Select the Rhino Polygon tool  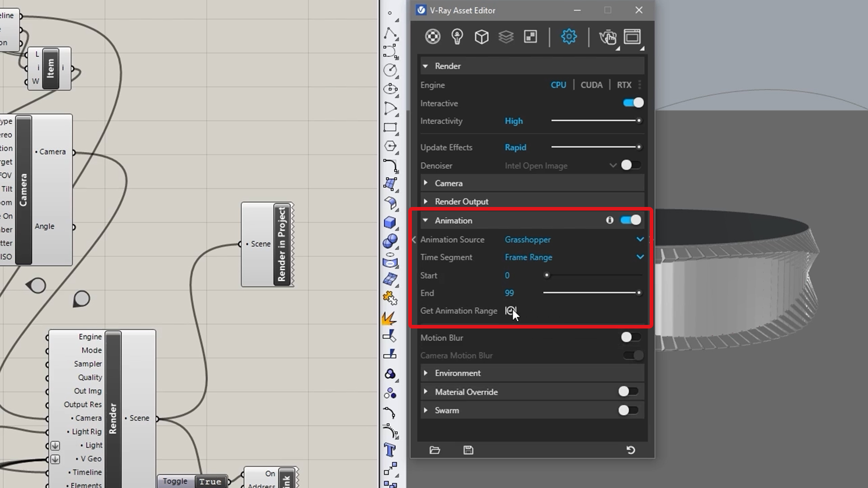point(391,146)
